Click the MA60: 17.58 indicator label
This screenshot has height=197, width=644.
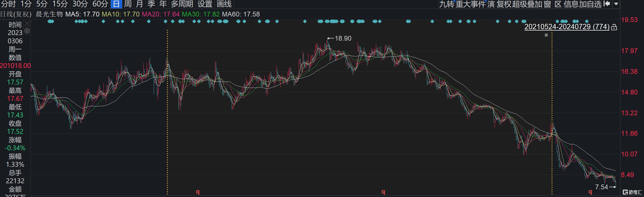(241, 14)
